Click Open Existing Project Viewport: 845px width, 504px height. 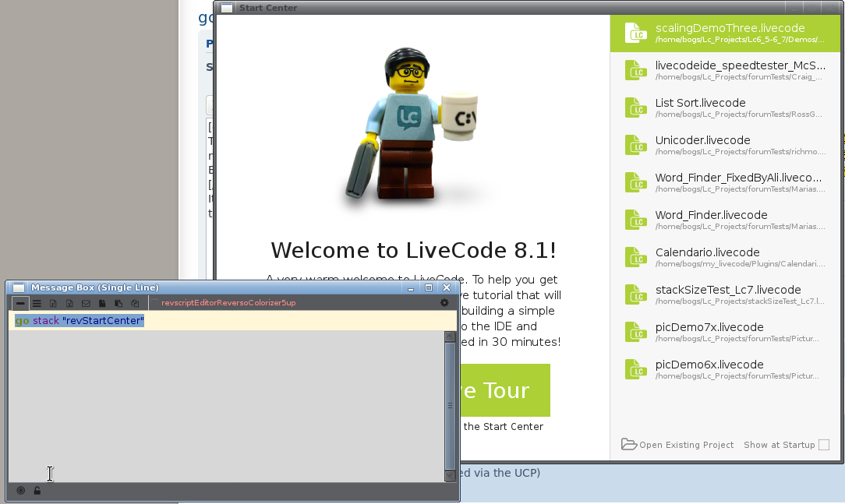tap(677, 445)
